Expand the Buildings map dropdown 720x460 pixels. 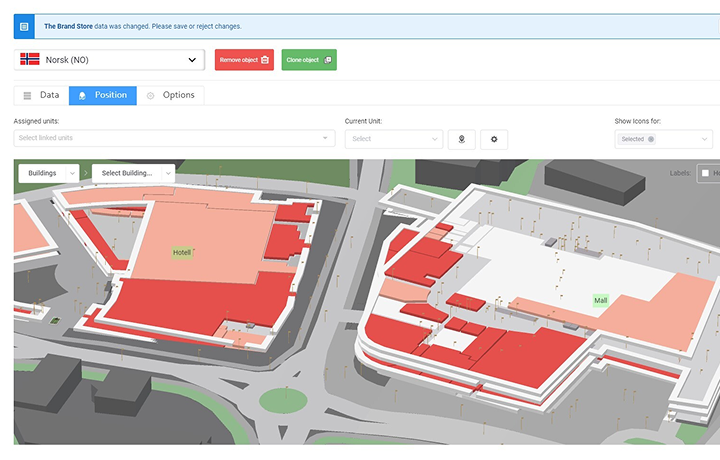point(49,173)
